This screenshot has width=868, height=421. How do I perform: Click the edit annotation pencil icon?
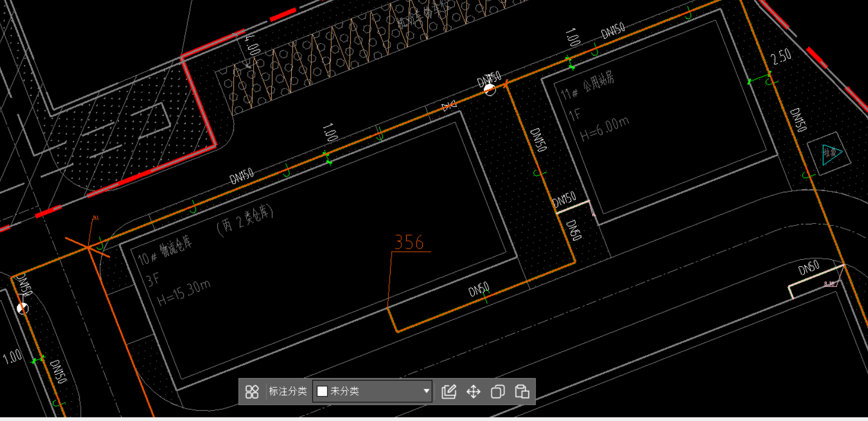pos(449,392)
